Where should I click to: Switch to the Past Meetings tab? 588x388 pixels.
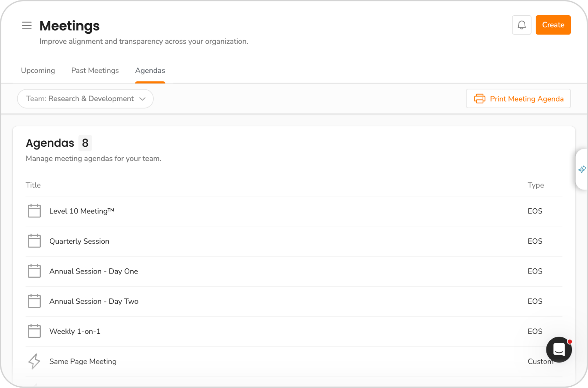click(95, 71)
